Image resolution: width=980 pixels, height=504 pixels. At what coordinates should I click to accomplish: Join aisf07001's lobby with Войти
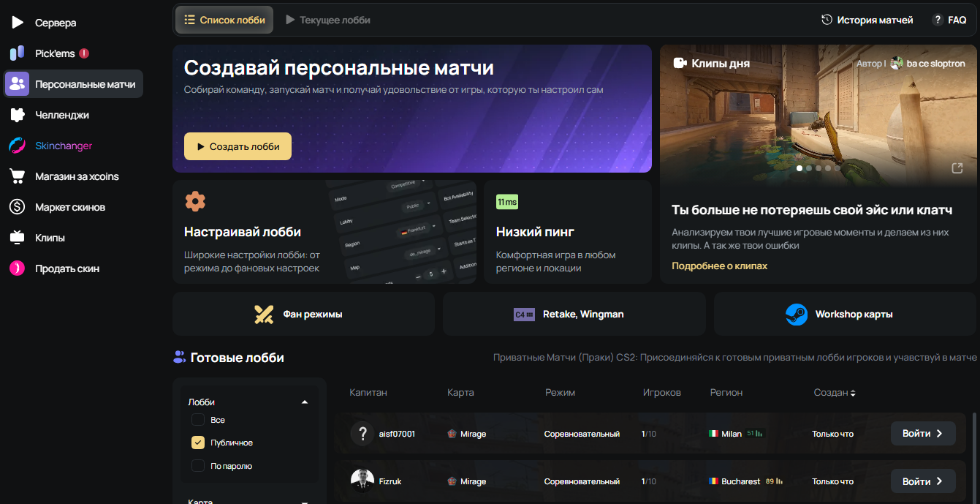click(923, 434)
